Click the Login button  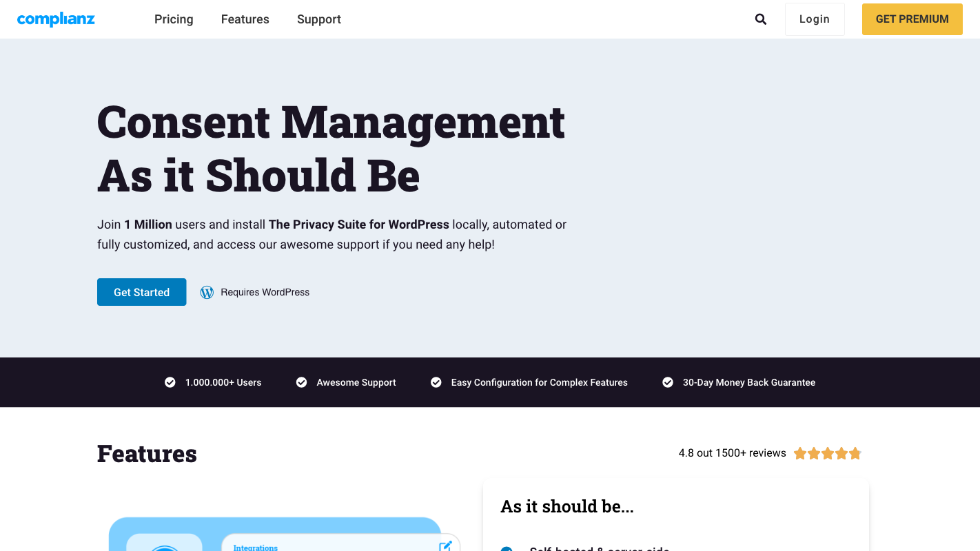click(x=815, y=19)
